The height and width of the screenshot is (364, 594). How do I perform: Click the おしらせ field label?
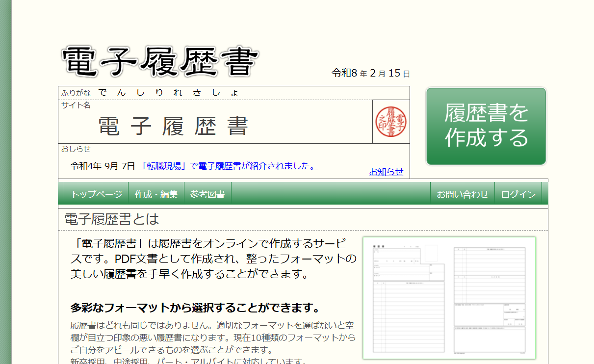[x=76, y=149]
